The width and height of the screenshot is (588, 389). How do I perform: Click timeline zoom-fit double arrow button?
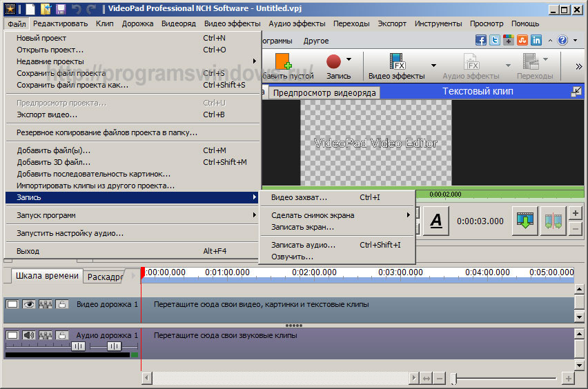coord(427,379)
